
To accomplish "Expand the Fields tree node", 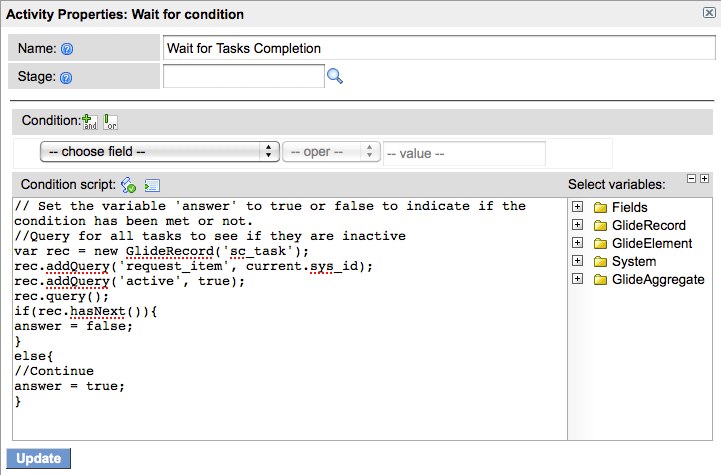I will (577, 207).
